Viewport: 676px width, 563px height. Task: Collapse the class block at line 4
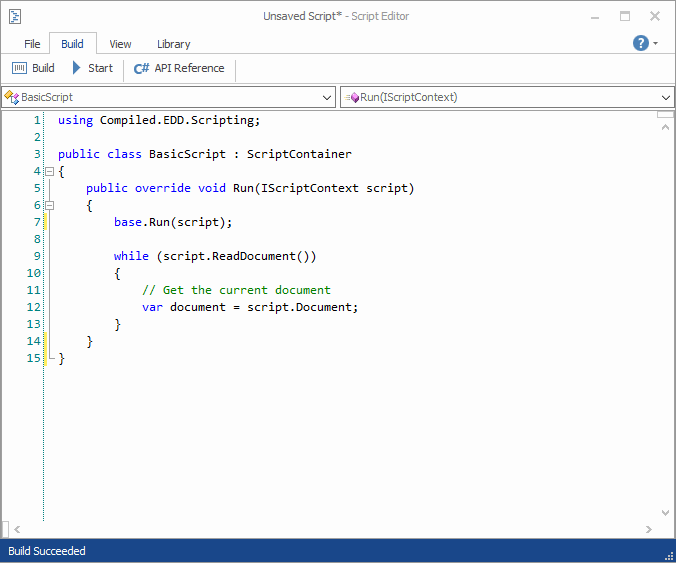click(x=50, y=171)
